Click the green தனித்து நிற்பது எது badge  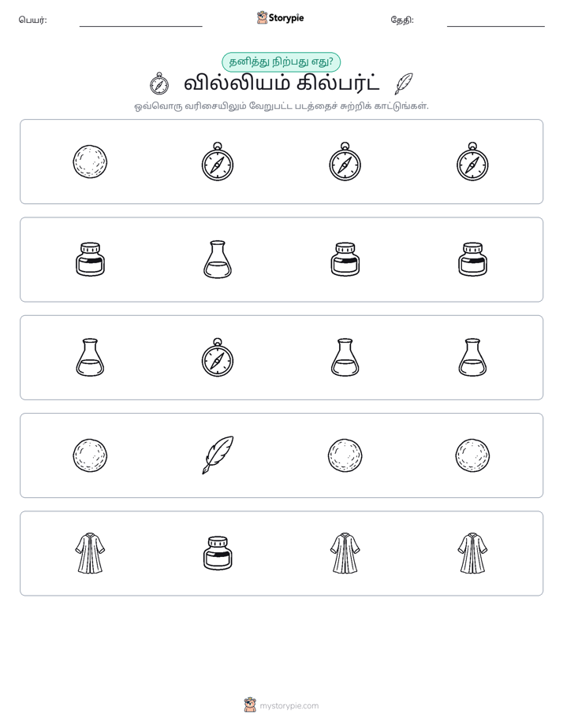pos(281,61)
